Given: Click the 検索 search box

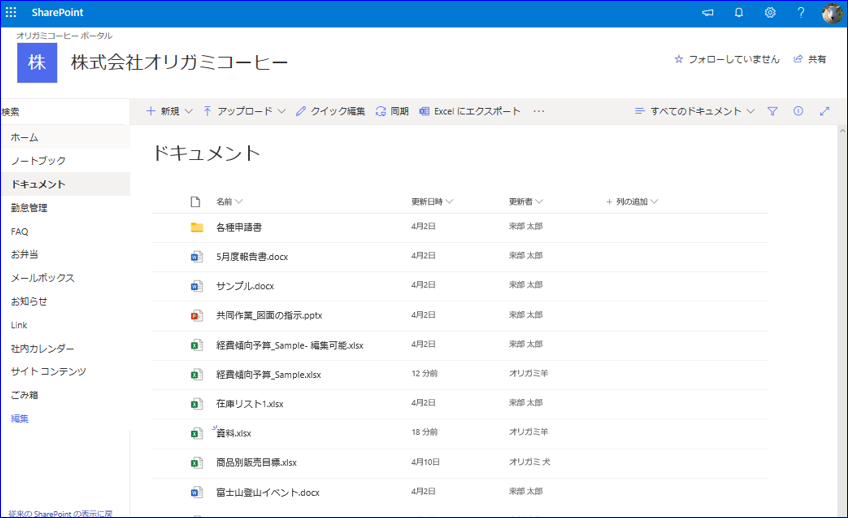Looking at the screenshot, I should [65, 112].
